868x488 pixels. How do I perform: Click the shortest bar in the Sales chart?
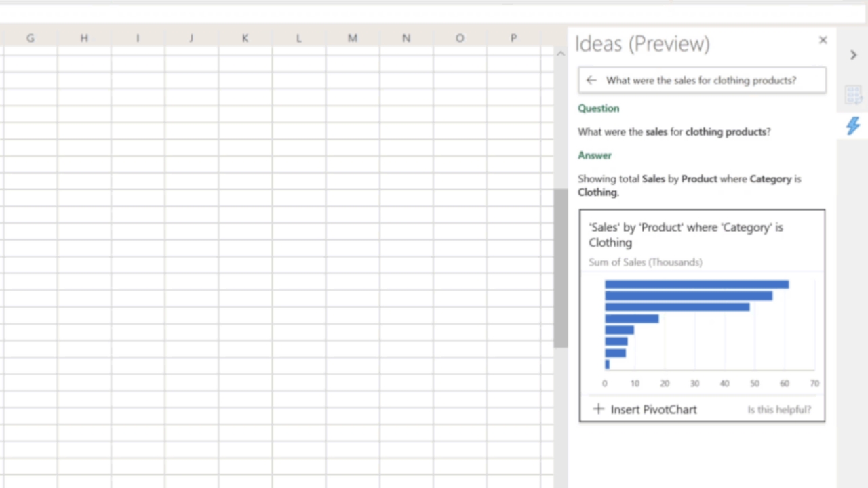pyautogui.click(x=608, y=365)
